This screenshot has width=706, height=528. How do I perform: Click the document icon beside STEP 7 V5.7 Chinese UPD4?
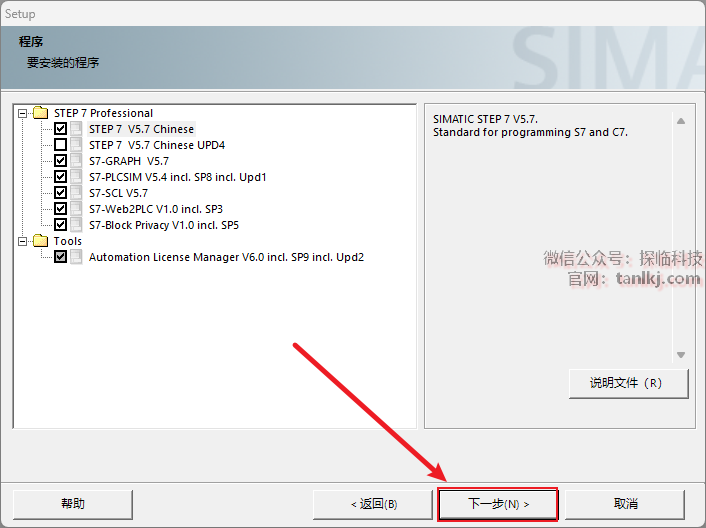76,144
